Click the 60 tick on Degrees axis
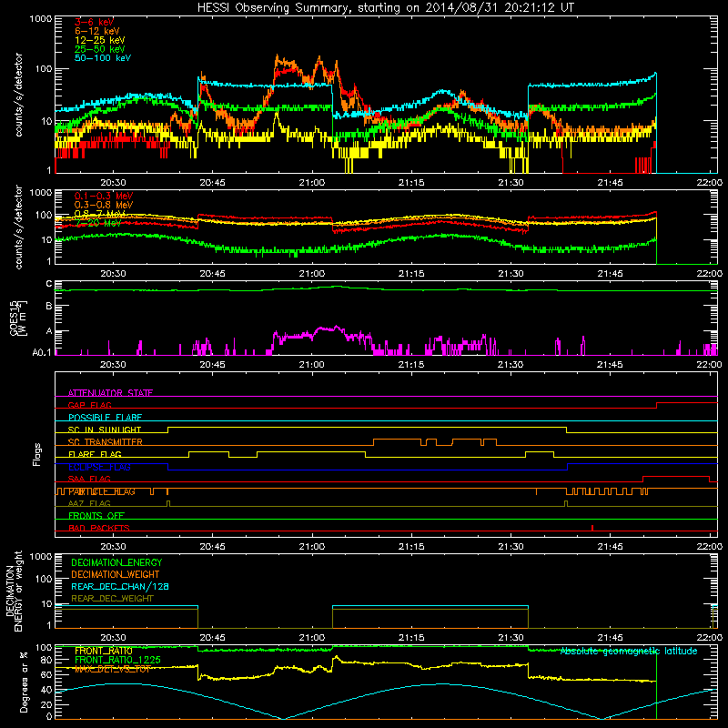728x728 pixels. pos(46,674)
